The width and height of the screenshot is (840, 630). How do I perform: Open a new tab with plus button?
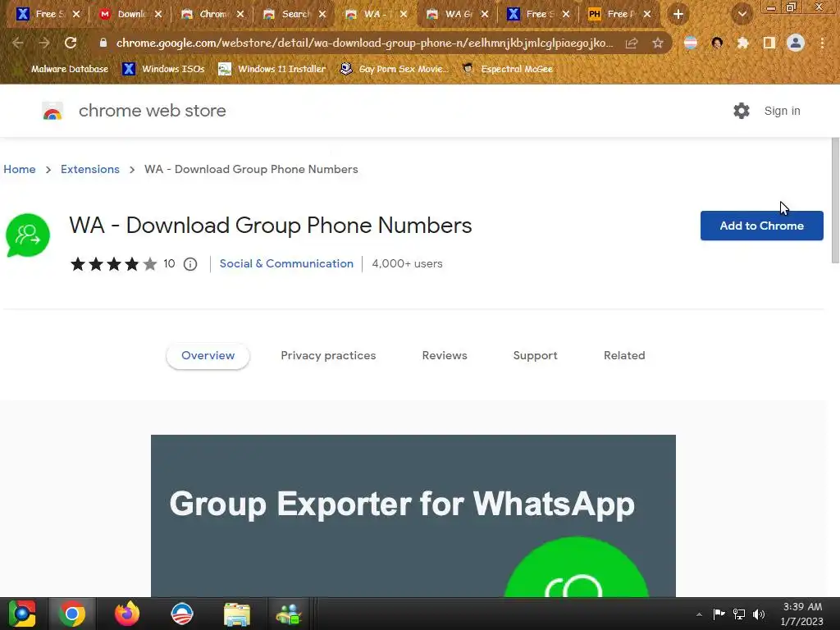pos(678,15)
